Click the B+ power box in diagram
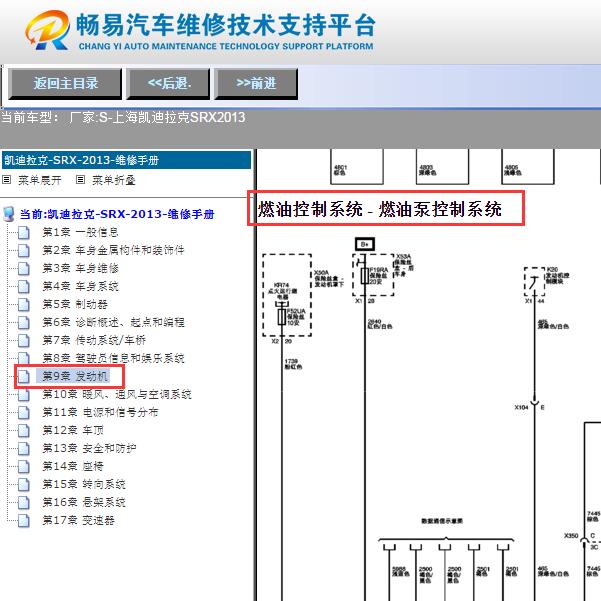 click(x=365, y=244)
